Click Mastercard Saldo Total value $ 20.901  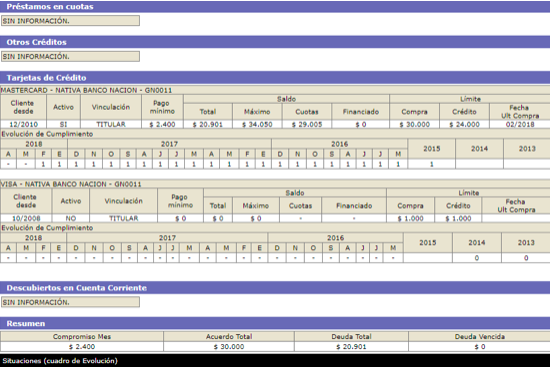(x=208, y=124)
